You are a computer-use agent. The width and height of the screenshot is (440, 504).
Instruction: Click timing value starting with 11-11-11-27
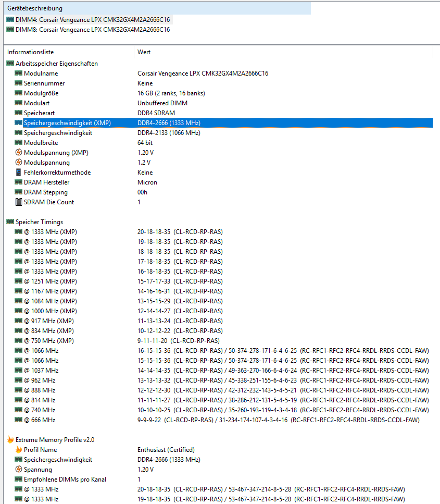283,400
